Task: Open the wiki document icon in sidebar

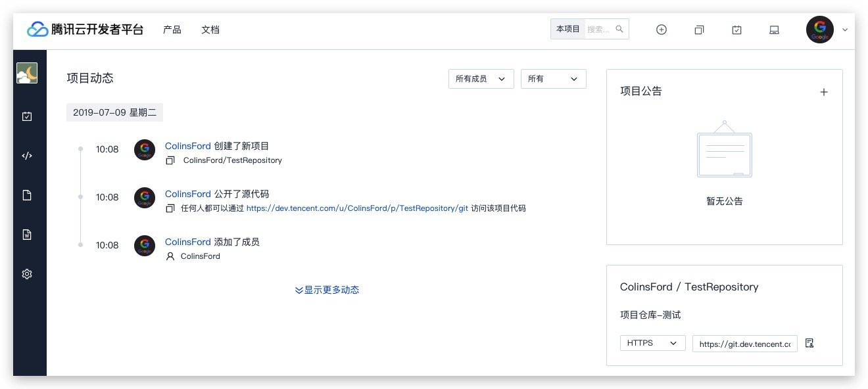Action: click(27, 235)
